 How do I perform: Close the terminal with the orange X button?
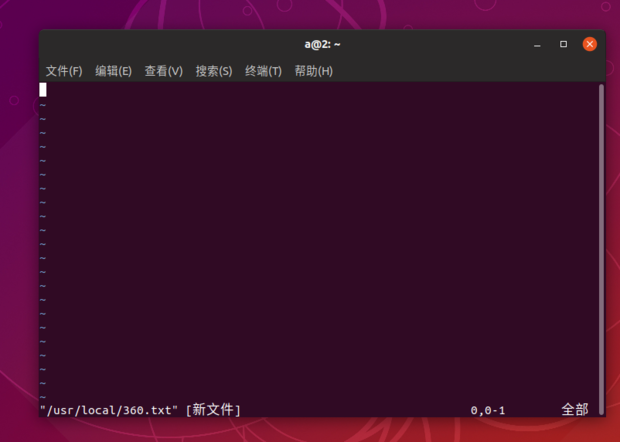[x=590, y=44]
